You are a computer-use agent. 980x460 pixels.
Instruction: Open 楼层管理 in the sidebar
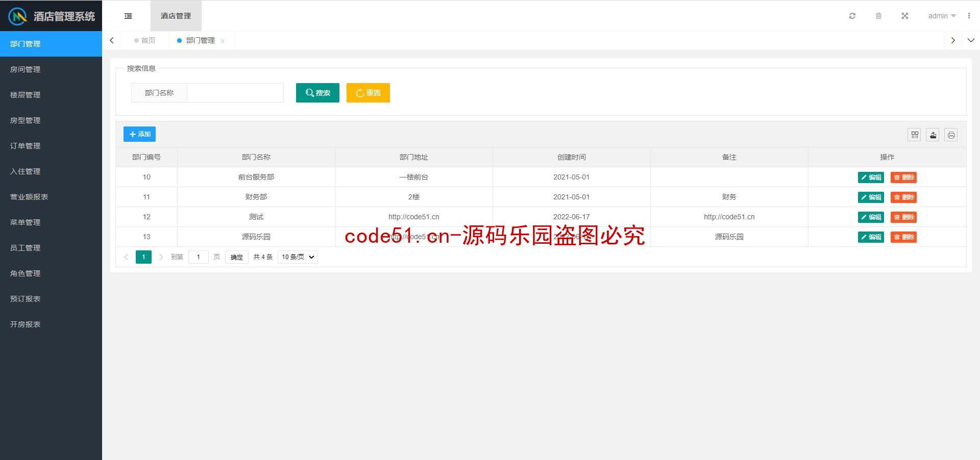tap(51, 95)
